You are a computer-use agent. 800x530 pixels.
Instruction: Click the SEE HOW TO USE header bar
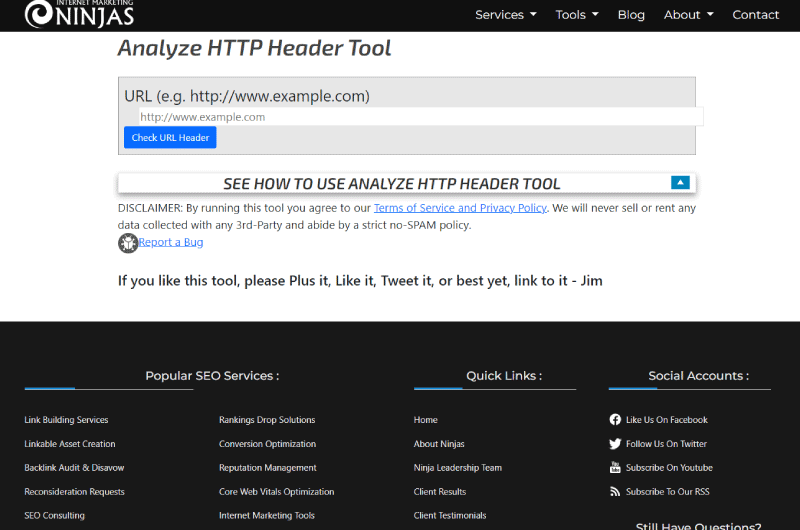(x=407, y=183)
